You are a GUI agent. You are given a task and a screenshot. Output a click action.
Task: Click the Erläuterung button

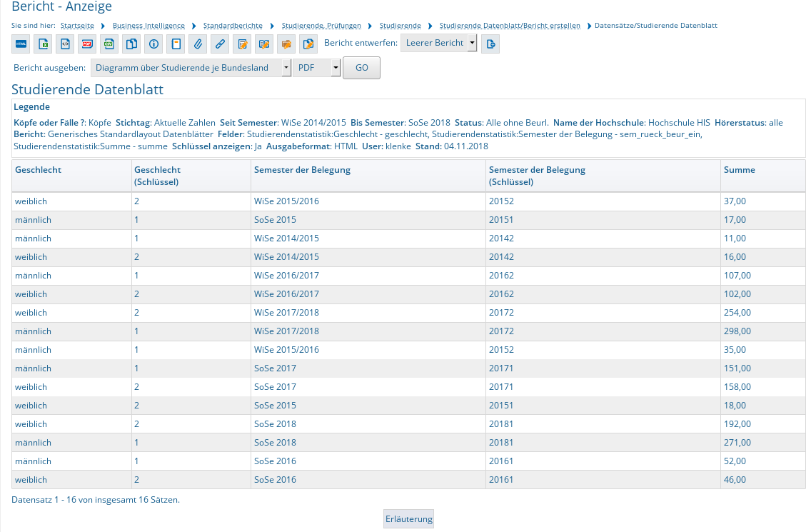(408, 519)
